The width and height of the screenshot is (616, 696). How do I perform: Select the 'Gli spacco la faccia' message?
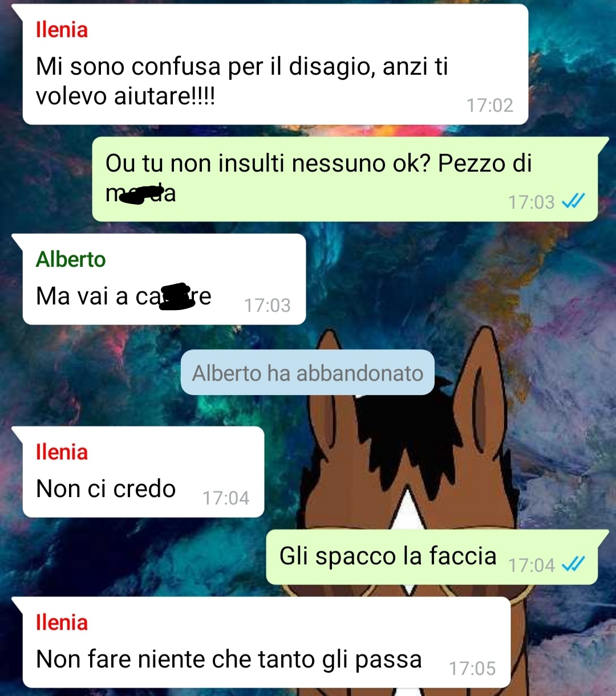tap(432, 557)
